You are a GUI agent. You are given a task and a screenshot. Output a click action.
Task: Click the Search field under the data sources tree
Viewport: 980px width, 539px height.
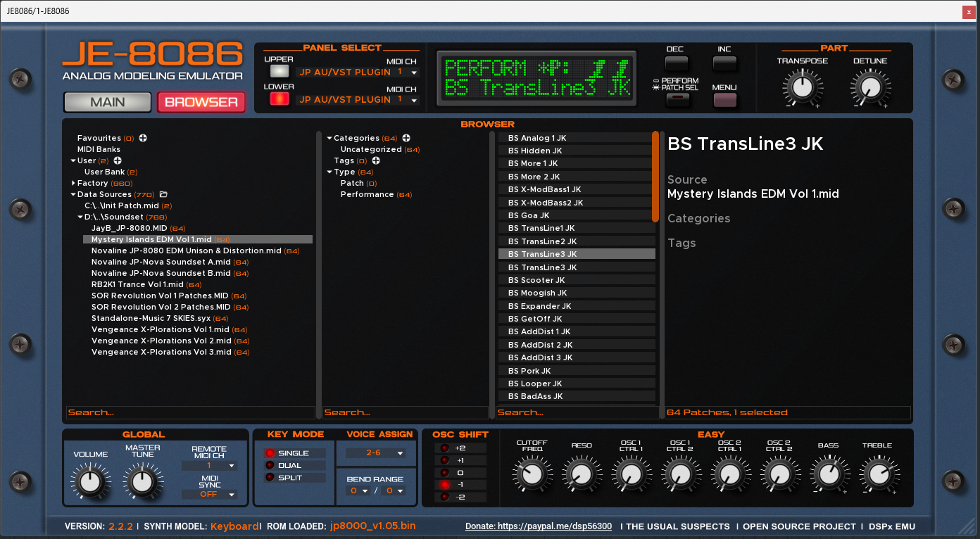[191, 412]
